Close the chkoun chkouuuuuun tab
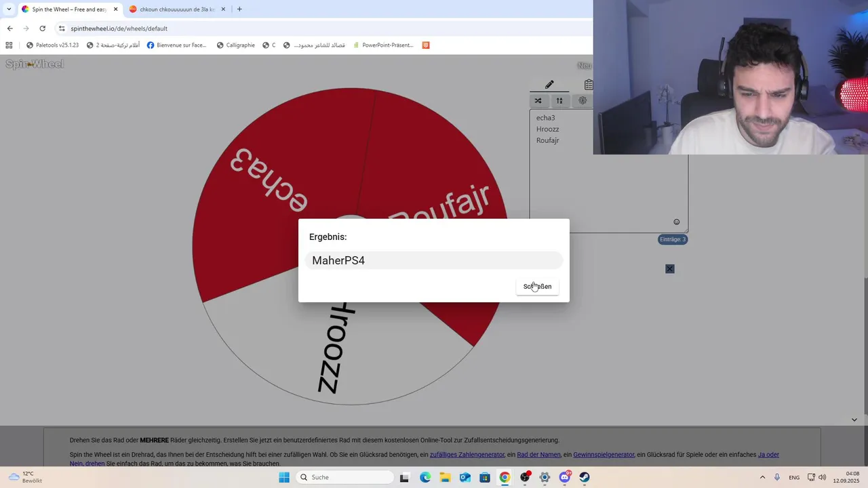This screenshot has height=488, width=868. click(x=223, y=9)
